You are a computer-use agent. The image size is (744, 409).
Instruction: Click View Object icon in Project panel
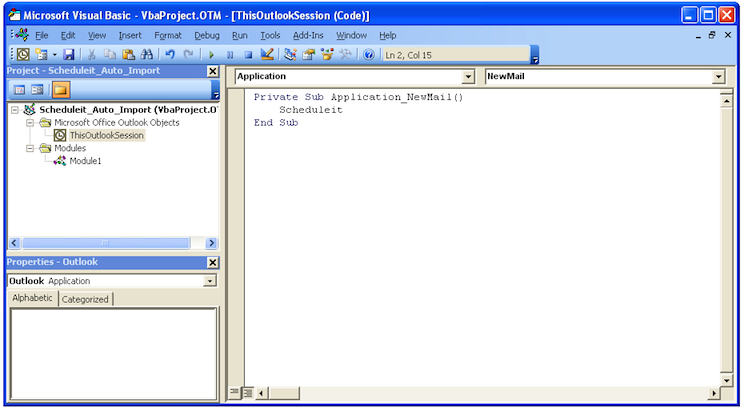37,90
